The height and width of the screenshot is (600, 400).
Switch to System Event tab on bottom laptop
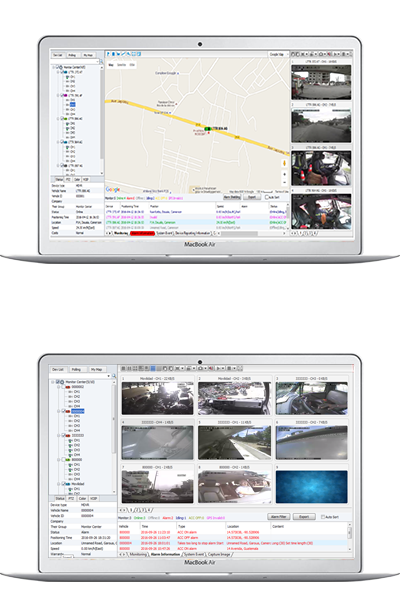[194, 554]
